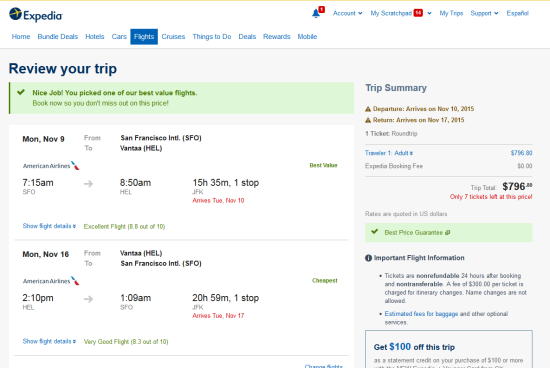
Task: Open the notifications bell
Action: (x=316, y=13)
